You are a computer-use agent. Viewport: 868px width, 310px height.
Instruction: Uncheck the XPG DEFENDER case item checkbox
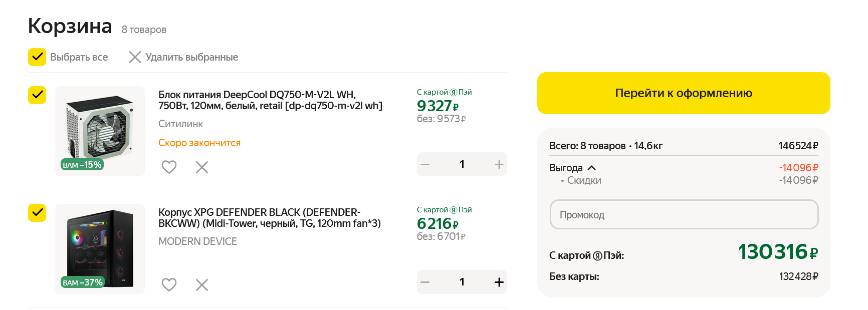(37, 213)
